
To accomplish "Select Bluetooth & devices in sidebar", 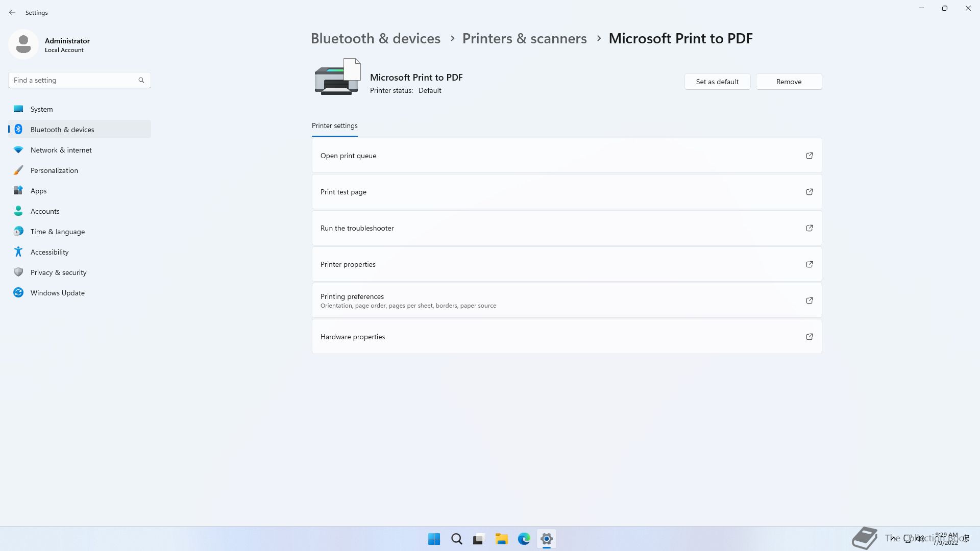I will [80, 130].
